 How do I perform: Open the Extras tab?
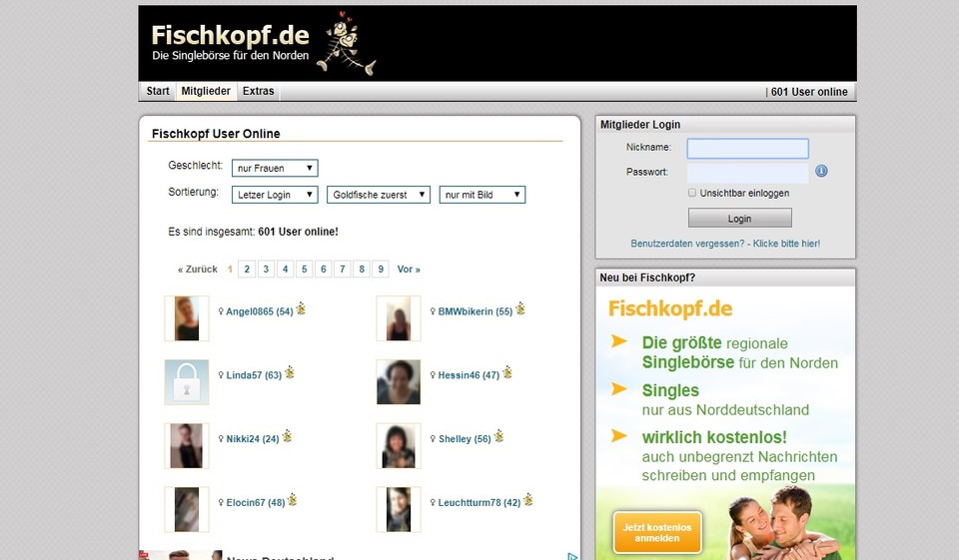point(258,92)
